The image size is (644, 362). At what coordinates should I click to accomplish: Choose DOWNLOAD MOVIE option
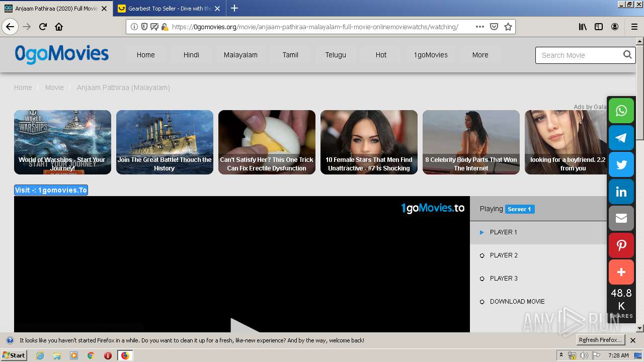pyautogui.click(x=538, y=302)
